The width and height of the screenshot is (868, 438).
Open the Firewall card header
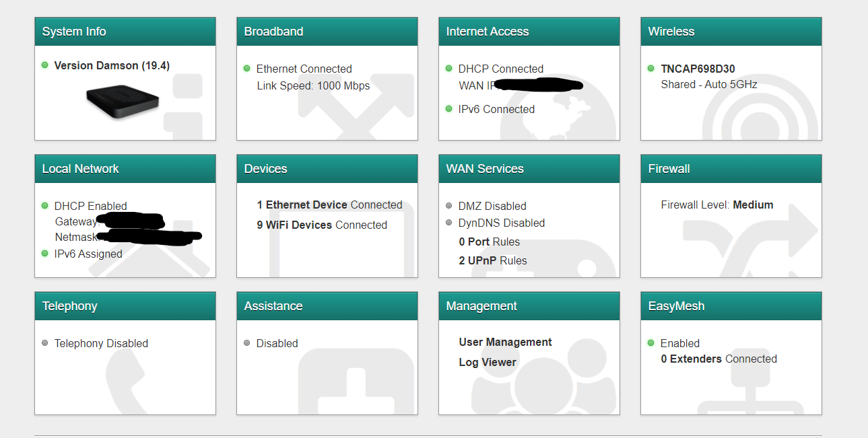coord(731,169)
